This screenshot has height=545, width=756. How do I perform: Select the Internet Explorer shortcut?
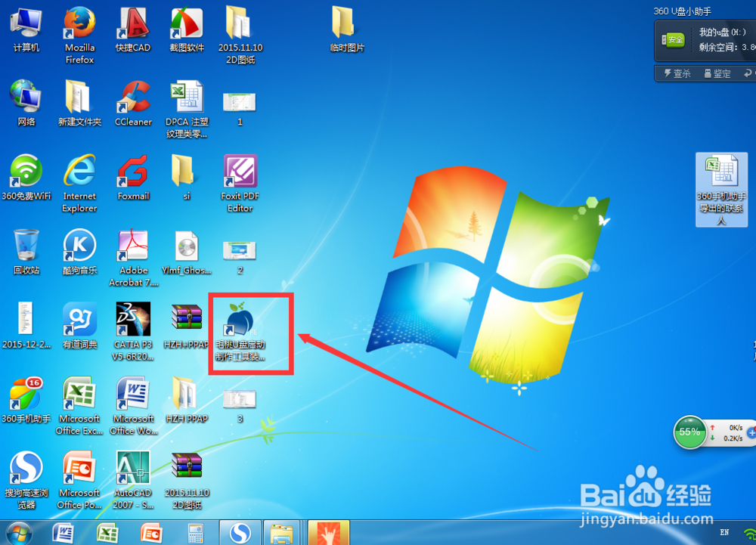79,183
